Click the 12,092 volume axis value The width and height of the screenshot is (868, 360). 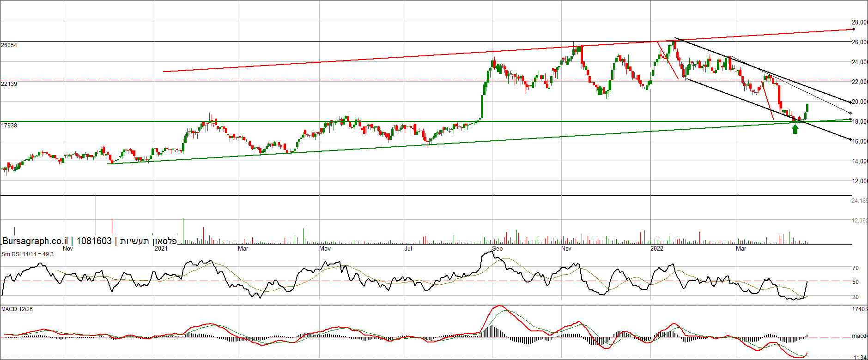point(860,221)
